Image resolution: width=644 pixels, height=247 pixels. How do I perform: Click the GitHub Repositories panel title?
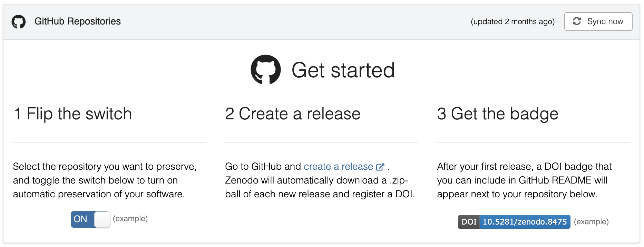tap(78, 21)
